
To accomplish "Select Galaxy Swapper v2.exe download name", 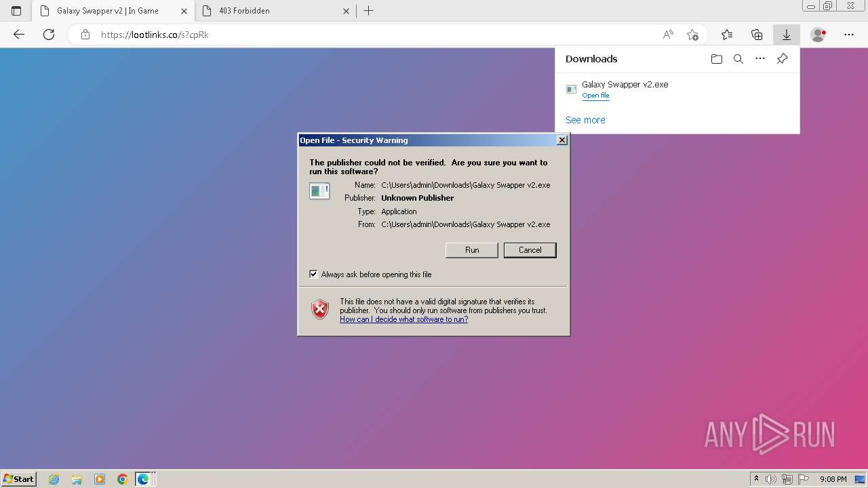I will 625,85.
